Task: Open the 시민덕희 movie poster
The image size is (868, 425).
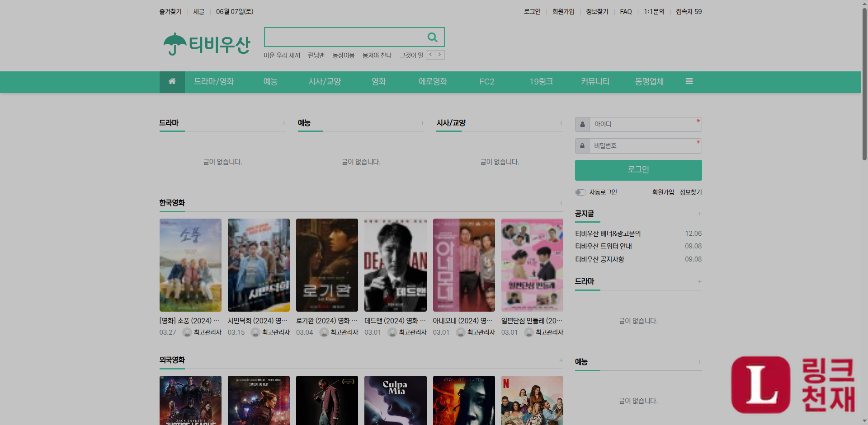Action: tap(259, 265)
